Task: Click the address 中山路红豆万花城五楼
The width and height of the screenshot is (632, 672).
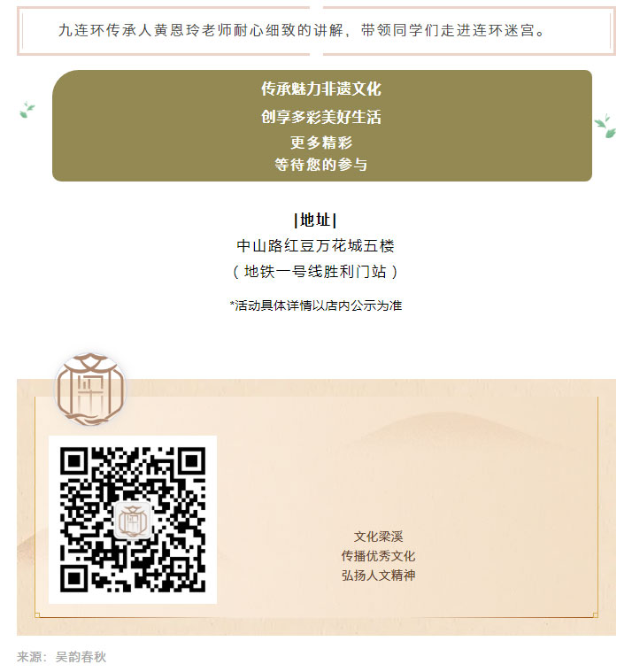Action: click(315, 245)
